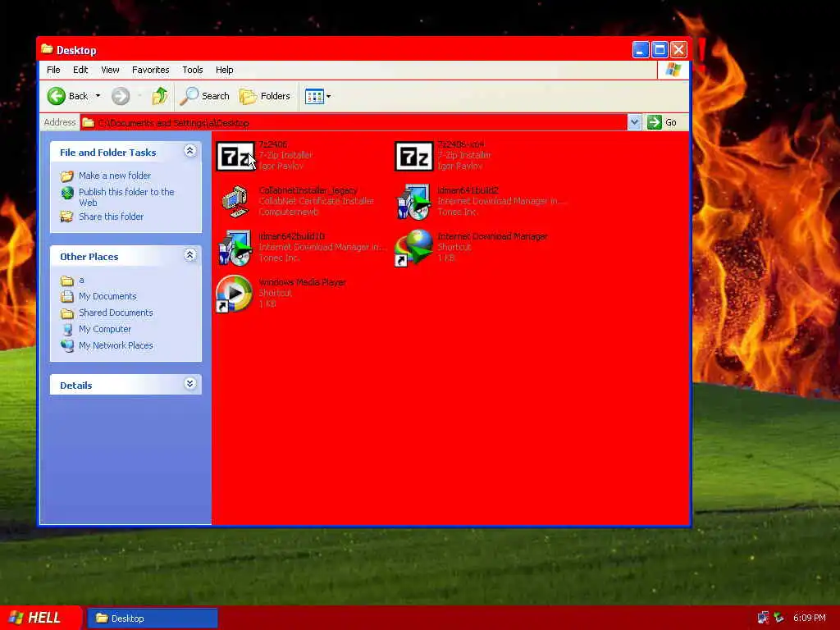This screenshot has height=630, width=840.
Task: Click the Share this folder icon
Action: point(67,217)
